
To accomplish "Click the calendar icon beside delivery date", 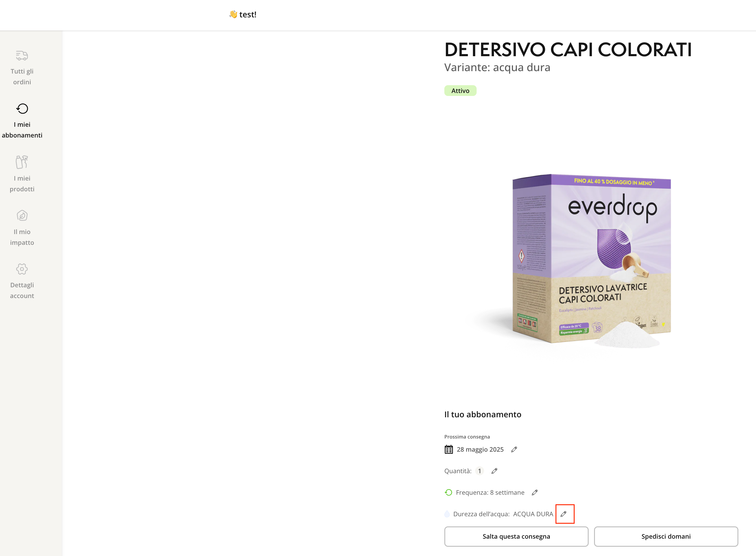I will coord(449,449).
